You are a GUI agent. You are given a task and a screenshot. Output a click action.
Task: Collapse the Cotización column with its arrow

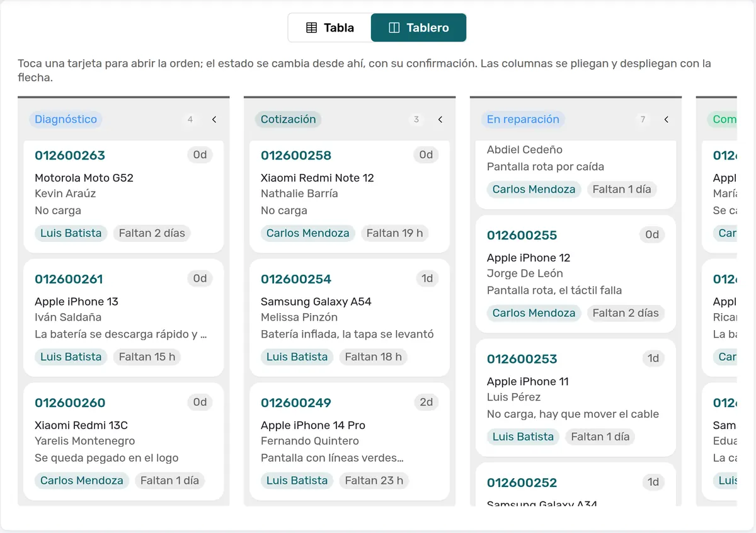(440, 119)
